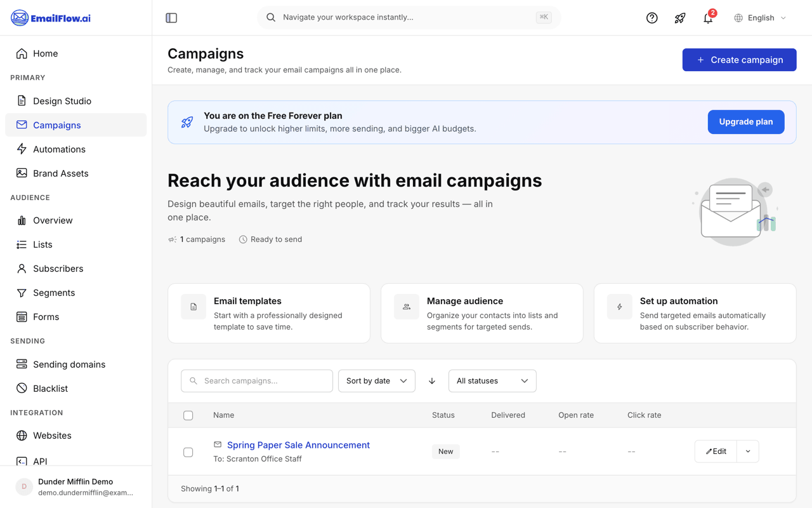Screen dimensions: 812x508
Task: Open the Spring Paper Sale Announcement link
Action: [298, 445]
